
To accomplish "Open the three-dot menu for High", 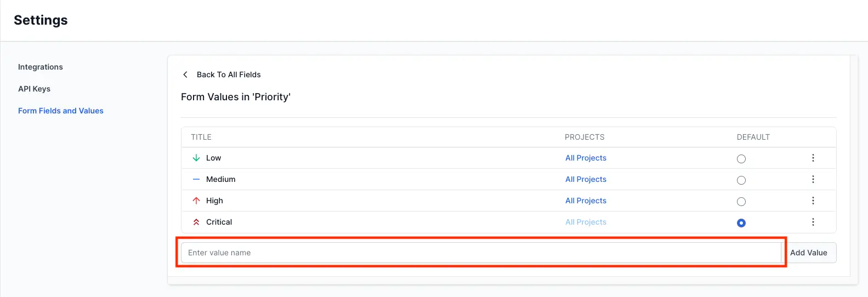I will [x=813, y=201].
